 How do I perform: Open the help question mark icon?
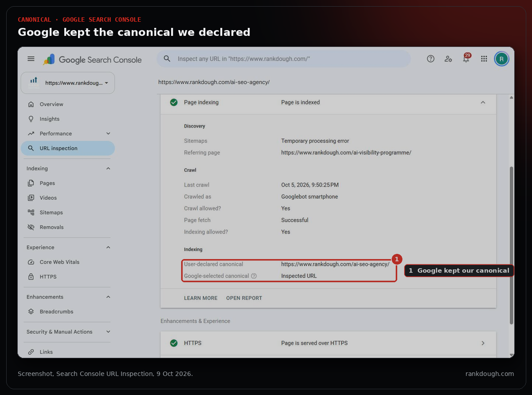pos(430,59)
